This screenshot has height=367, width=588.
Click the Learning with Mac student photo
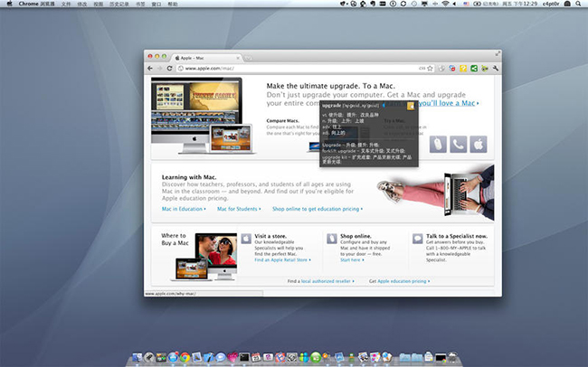(x=436, y=193)
